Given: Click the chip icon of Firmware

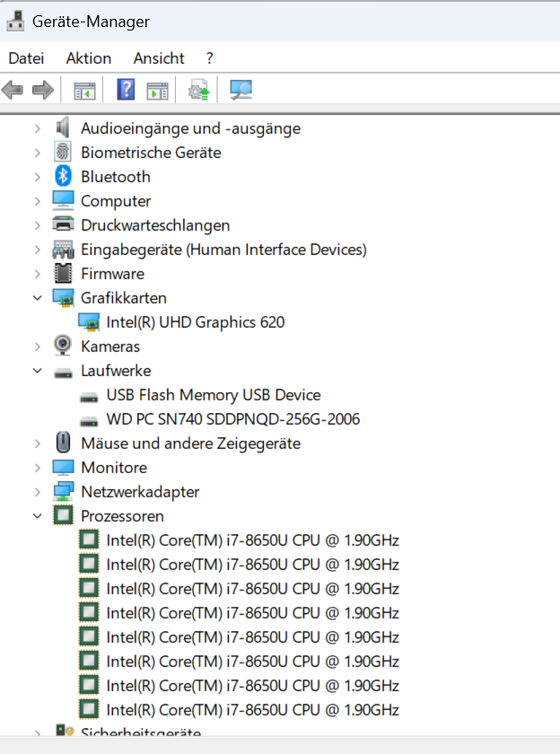Looking at the screenshot, I should (x=63, y=273).
